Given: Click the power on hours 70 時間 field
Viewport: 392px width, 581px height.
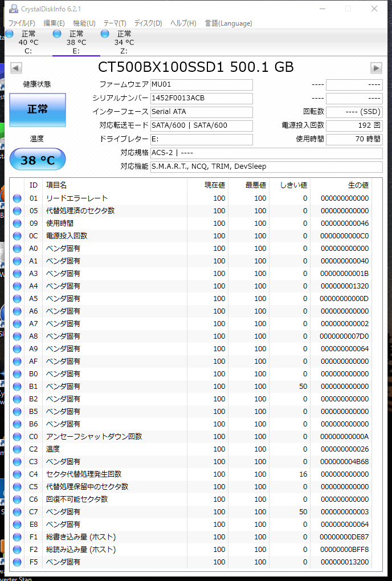Looking at the screenshot, I should (x=354, y=140).
